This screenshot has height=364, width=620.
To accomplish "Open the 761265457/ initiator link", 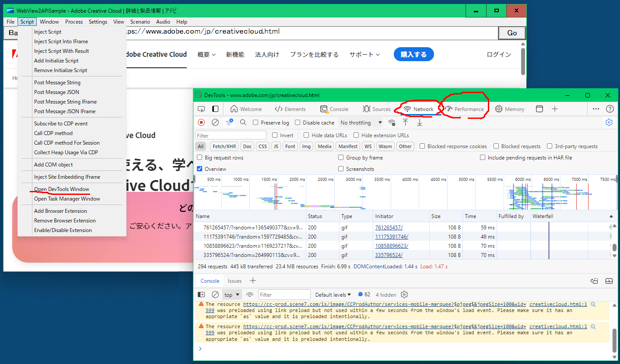I will [x=389, y=228].
